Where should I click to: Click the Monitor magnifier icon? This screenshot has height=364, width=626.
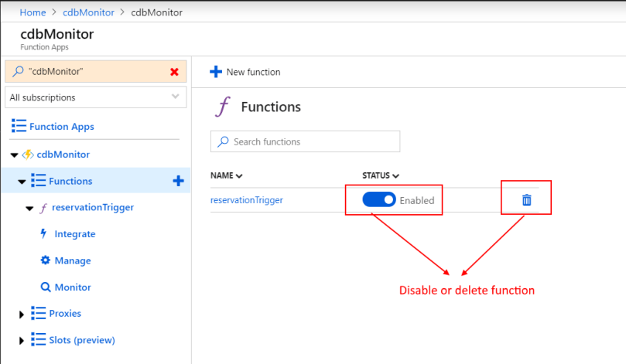pos(45,287)
